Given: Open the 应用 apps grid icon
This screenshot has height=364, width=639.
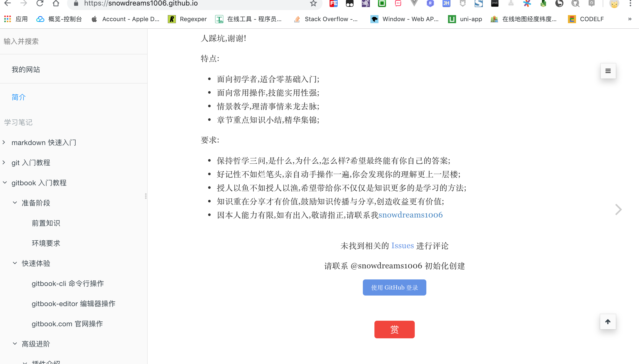Looking at the screenshot, I should click(x=7, y=19).
